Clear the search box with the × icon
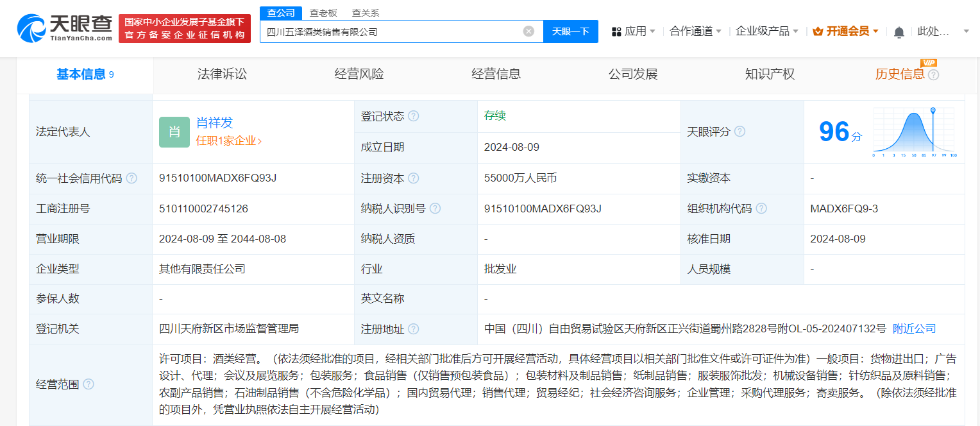The height and width of the screenshot is (426, 980). click(528, 31)
